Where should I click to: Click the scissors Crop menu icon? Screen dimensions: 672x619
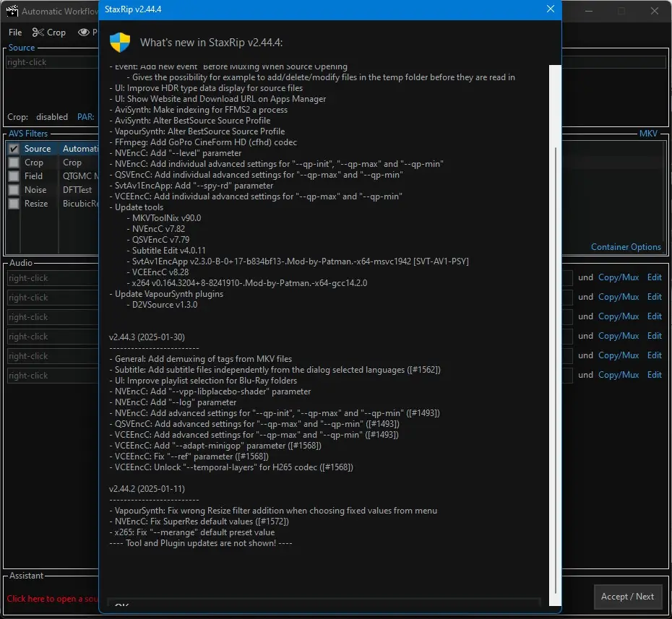pyautogui.click(x=38, y=32)
